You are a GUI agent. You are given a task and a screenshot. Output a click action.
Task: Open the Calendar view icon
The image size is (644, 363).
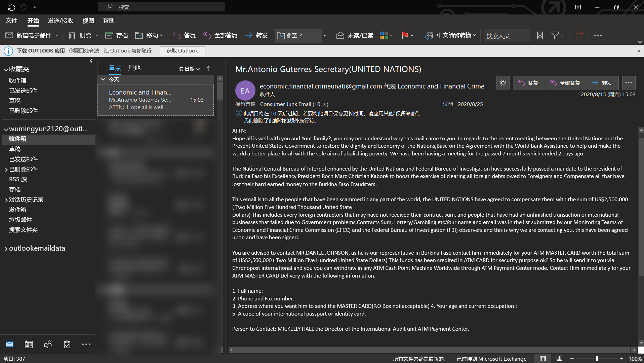[x=29, y=344]
